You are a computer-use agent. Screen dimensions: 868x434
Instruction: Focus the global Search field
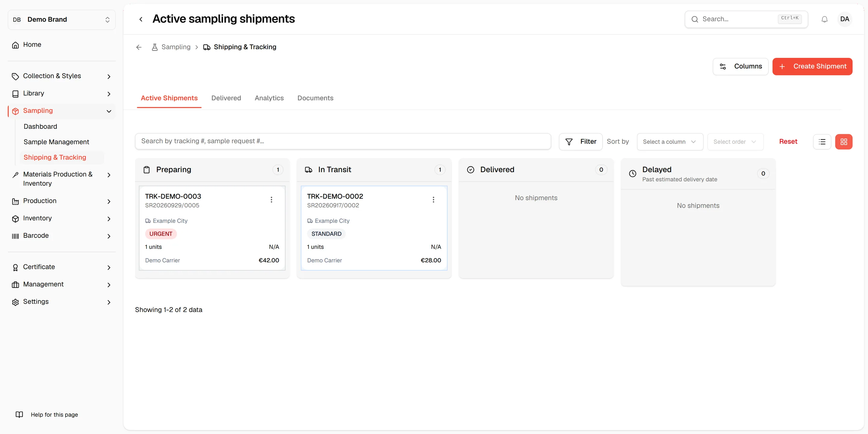click(746, 19)
